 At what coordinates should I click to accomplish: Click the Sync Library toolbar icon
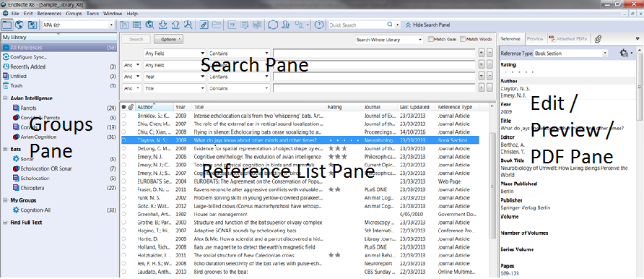(x=273, y=25)
